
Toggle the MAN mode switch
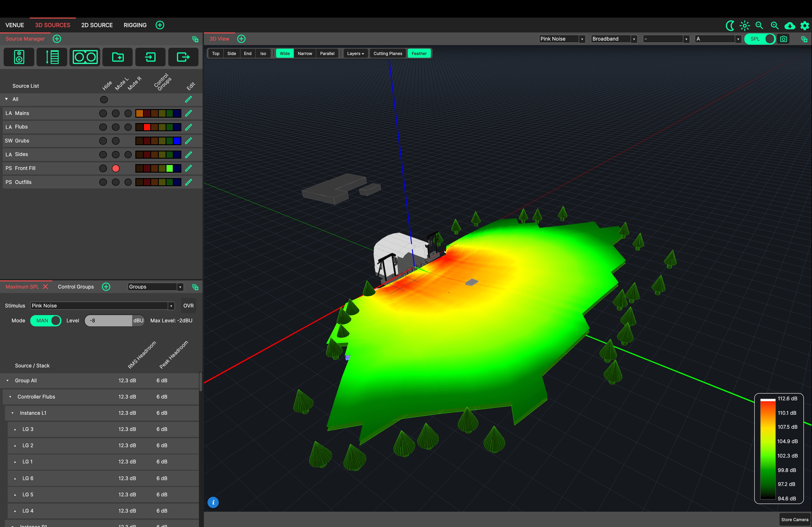46,321
